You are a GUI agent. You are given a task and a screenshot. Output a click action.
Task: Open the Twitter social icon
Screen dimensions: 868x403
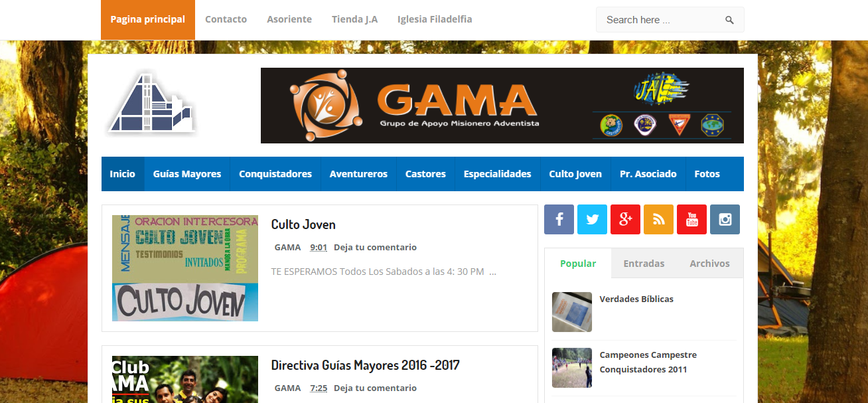click(592, 219)
